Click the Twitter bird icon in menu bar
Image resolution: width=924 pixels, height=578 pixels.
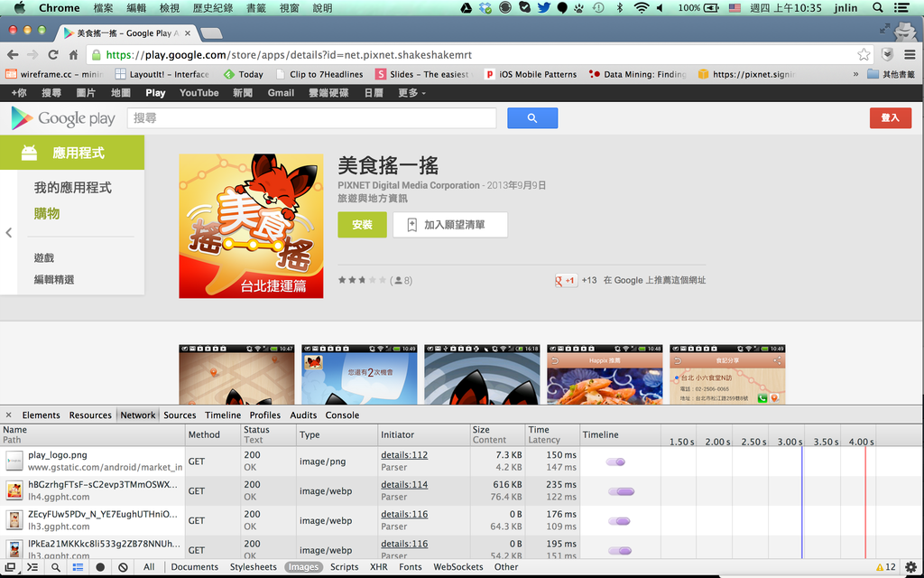[x=544, y=7]
